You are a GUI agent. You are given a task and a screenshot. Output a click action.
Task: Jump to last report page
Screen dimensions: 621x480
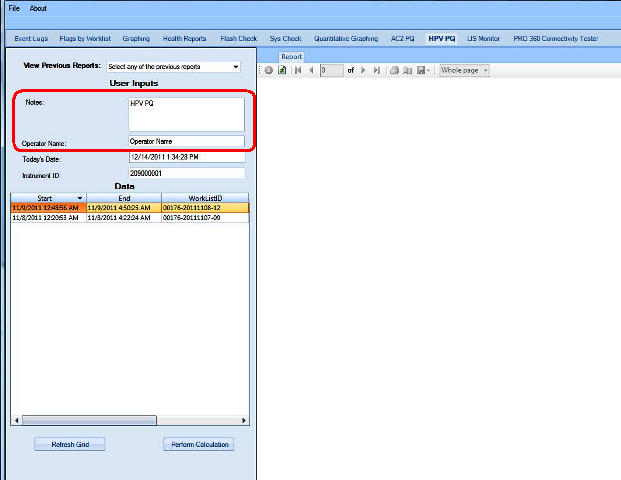pyautogui.click(x=376, y=71)
